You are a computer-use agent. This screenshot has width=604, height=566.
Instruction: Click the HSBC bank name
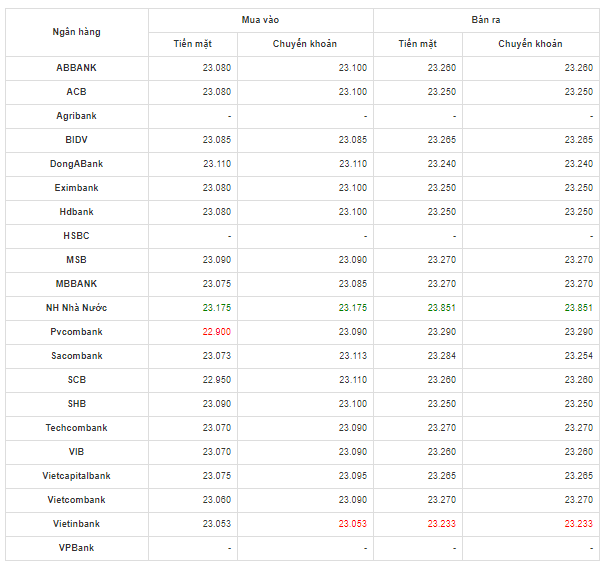pos(76,236)
